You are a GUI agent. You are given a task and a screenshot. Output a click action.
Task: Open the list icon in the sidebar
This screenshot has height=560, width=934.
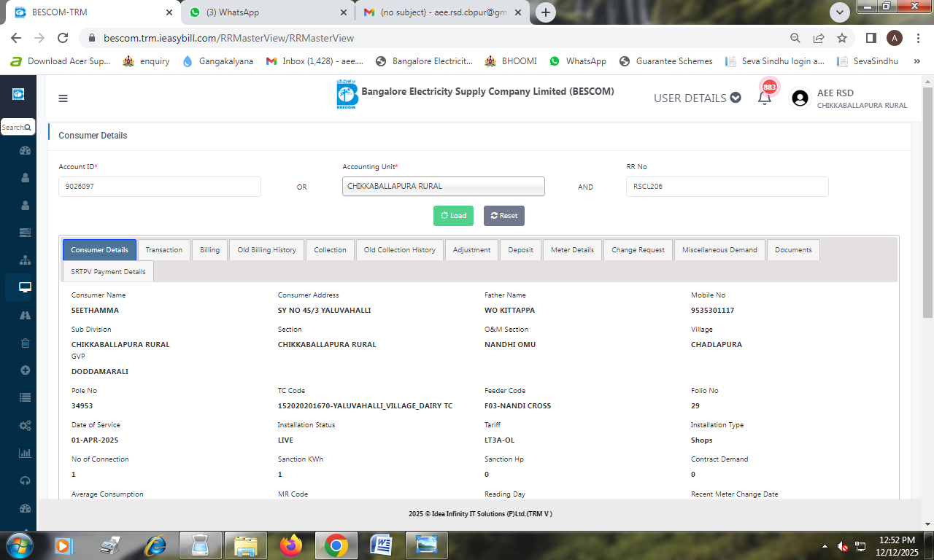(x=25, y=398)
